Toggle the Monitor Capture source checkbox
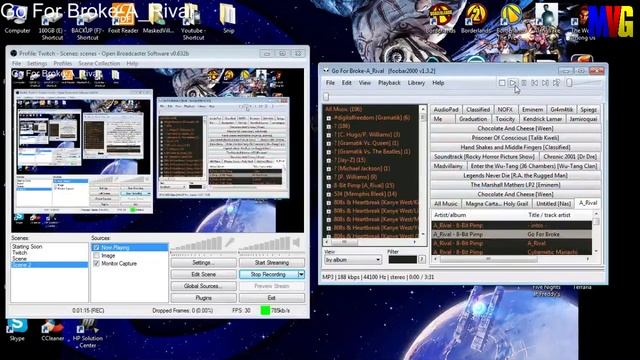640x360 pixels. [97, 264]
